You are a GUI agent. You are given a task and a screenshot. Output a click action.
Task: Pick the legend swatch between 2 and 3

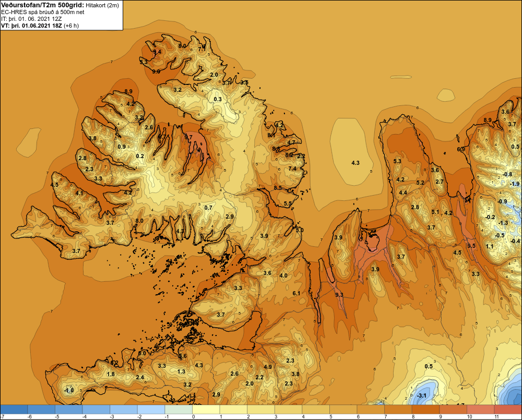pyautogui.click(x=261, y=410)
